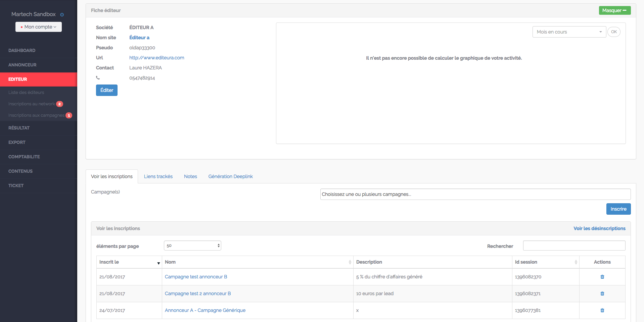Select the Voir les inscriptions tab
Image resolution: width=644 pixels, height=322 pixels.
click(112, 176)
